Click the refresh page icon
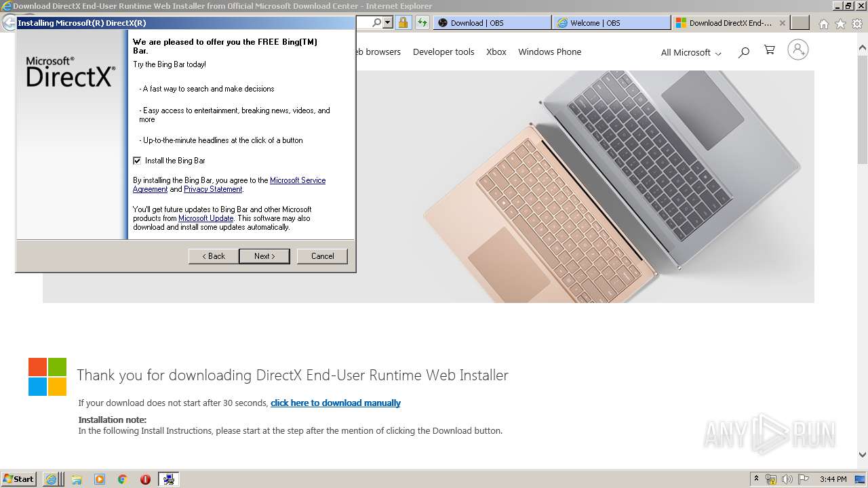This screenshot has height=488, width=868. pos(422,22)
